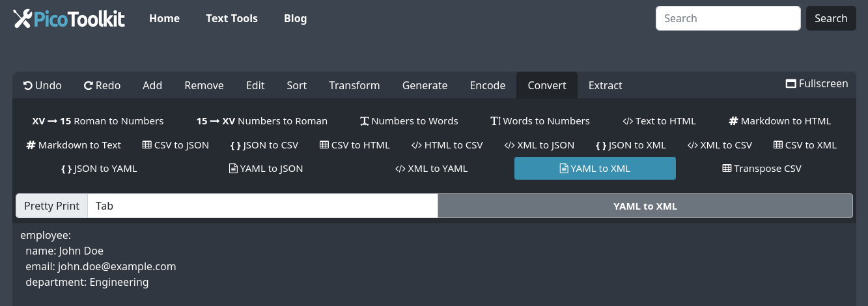
Task: Click the Undo arrow button
Action: [42, 85]
